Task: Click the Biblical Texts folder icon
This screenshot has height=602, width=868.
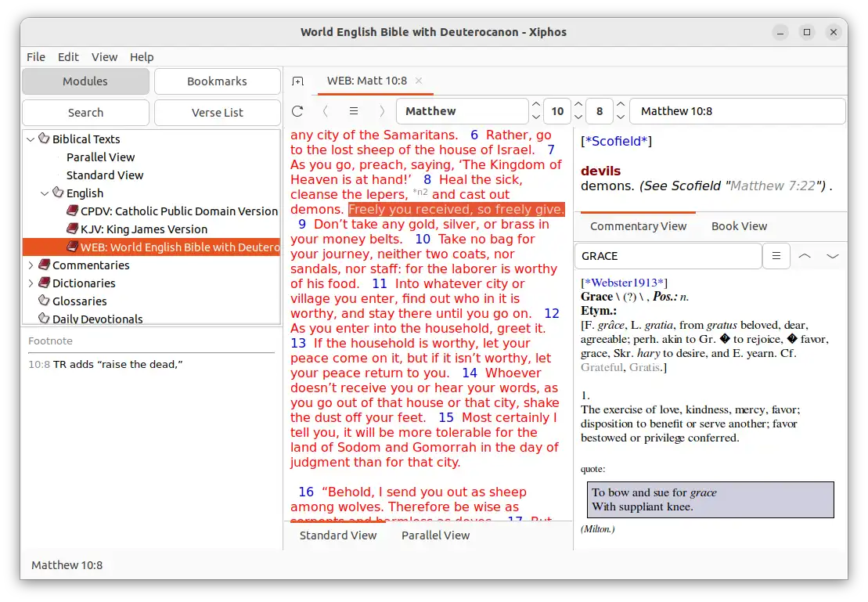Action: 44,139
